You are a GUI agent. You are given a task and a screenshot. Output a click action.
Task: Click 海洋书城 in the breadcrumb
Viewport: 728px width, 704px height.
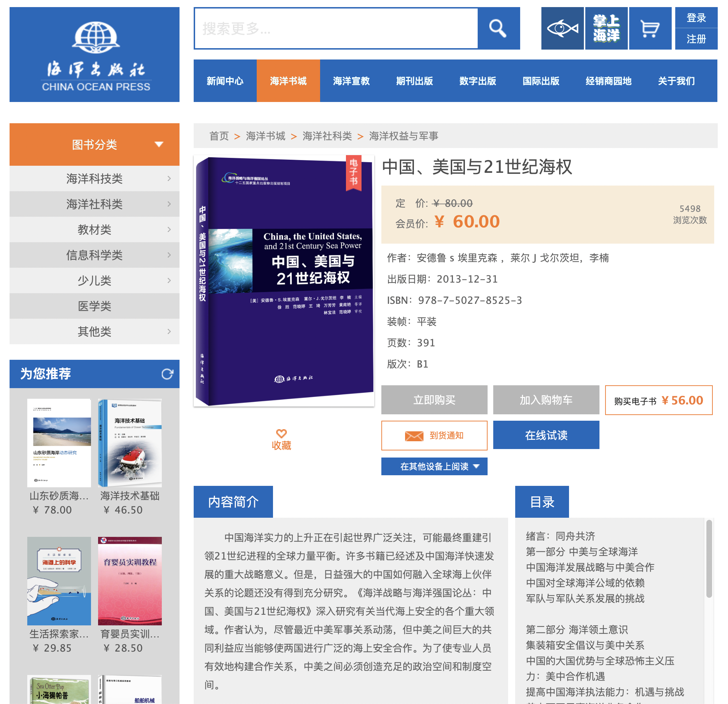[x=265, y=136]
